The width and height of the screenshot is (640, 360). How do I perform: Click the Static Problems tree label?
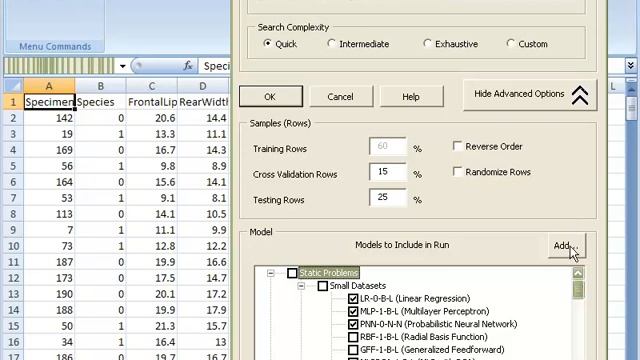tap(329, 273)
